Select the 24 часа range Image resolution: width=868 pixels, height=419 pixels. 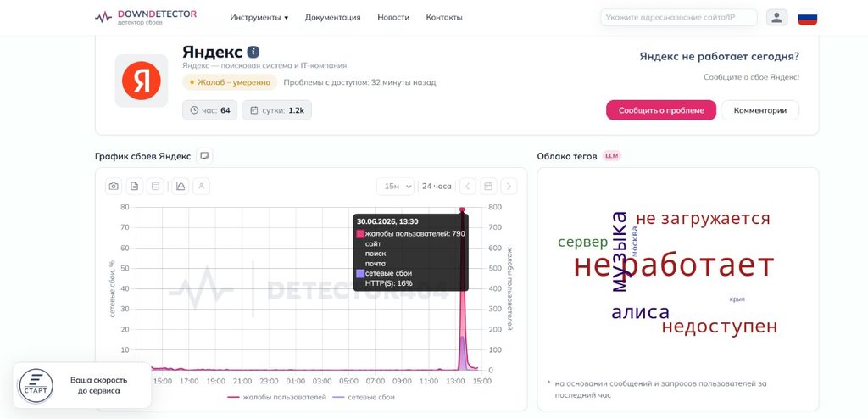coord(437,187)
